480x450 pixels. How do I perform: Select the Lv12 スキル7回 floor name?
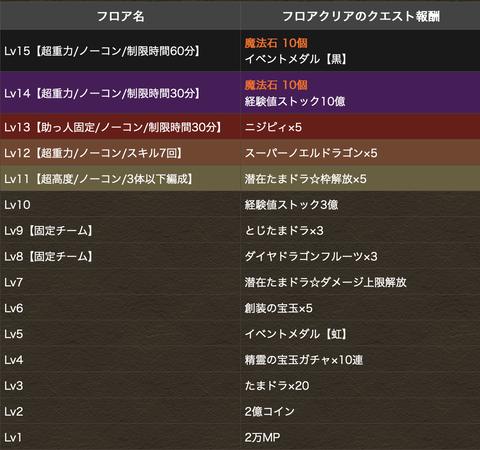(x=93, y=153)
